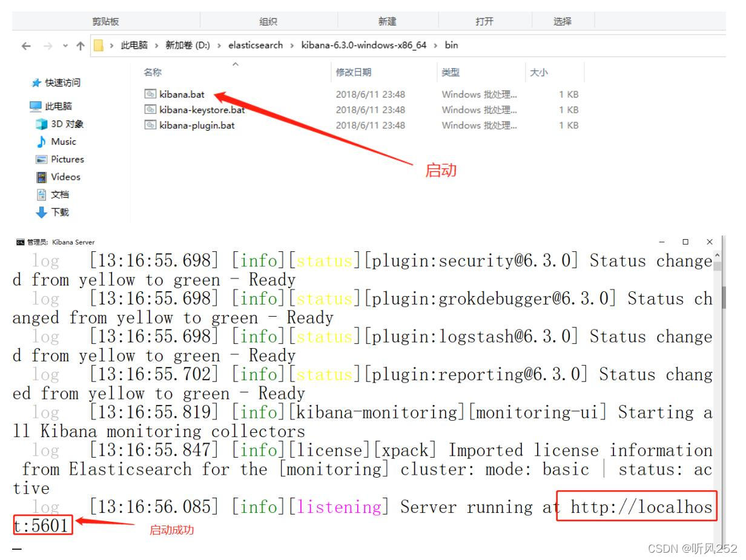
Task: Expand chevron before bin in breadcrumb
Action: point(435,45)
